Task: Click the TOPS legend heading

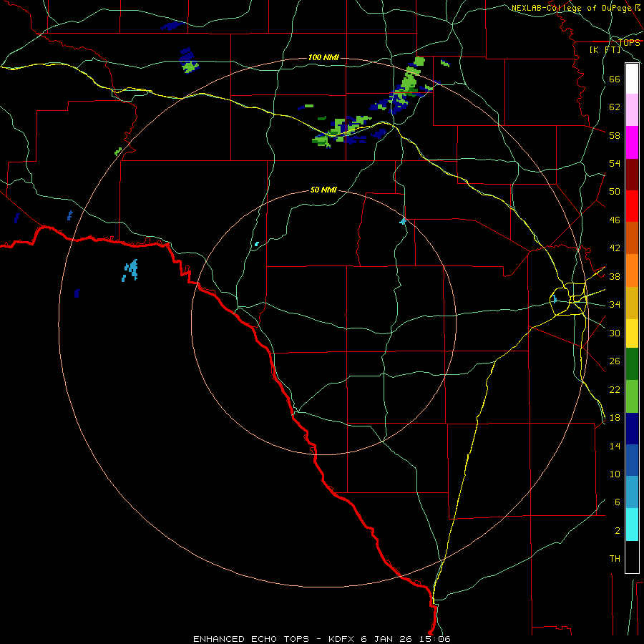Action: click(x=629, y=43)
